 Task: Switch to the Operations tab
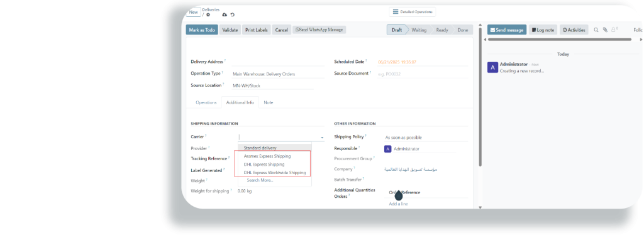pos(206,102)
